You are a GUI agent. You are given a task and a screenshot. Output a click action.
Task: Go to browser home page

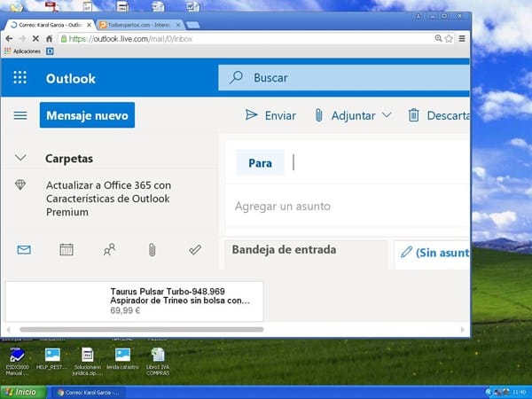[x=49, y=39]
